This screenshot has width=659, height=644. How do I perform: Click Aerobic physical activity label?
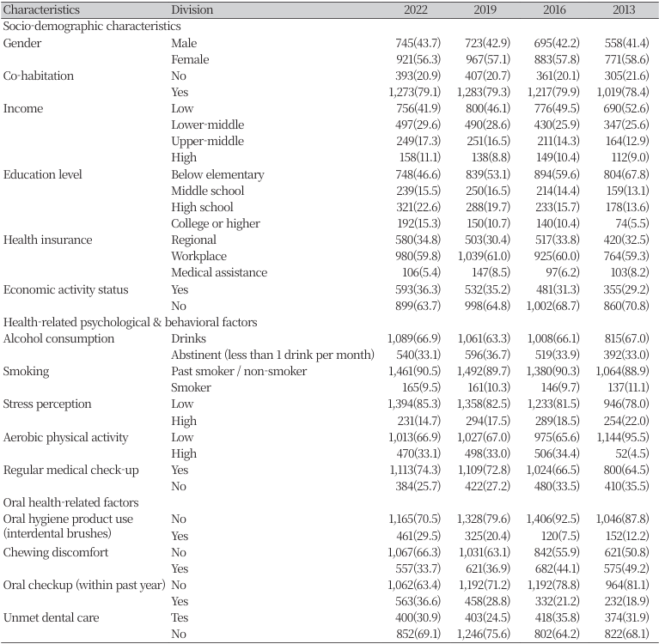click(65, 437)
